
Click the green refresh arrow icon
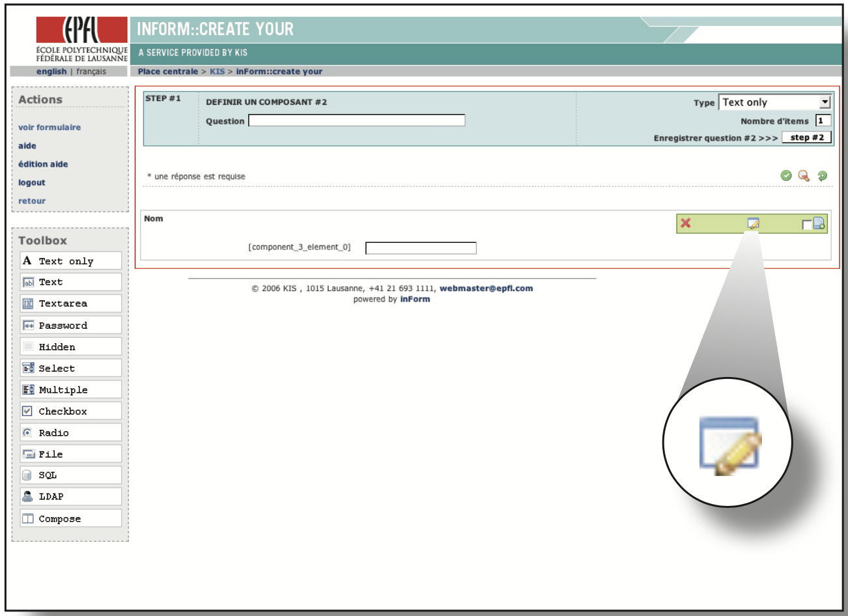click(x=823, y=176)
